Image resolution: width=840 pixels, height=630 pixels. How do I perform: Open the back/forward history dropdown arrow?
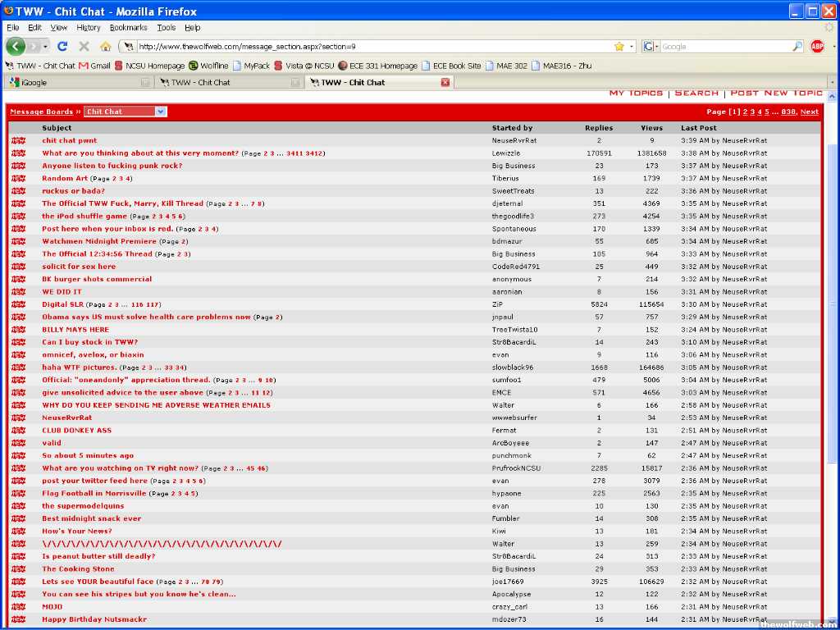click(x=44, y=47)
